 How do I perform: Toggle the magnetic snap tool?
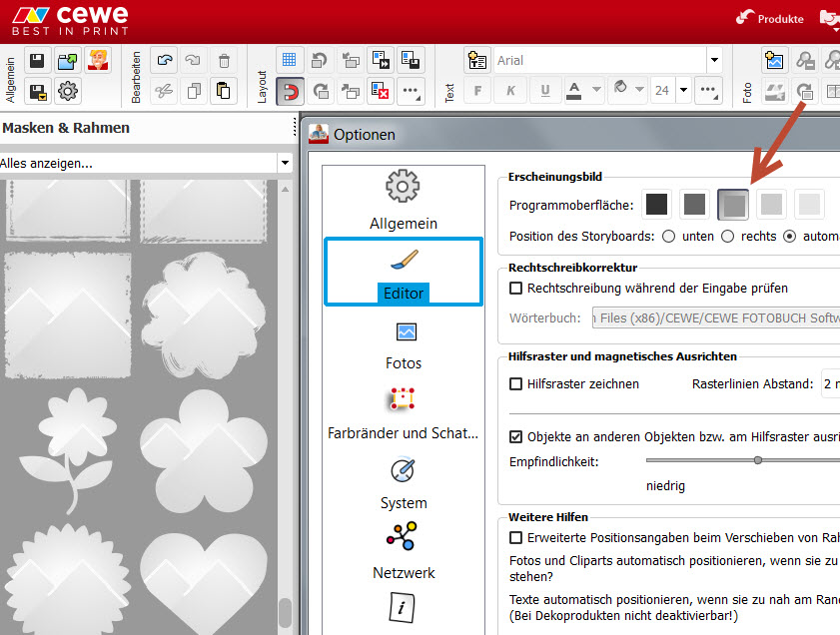pyautogui.click(x=290, y=92)
